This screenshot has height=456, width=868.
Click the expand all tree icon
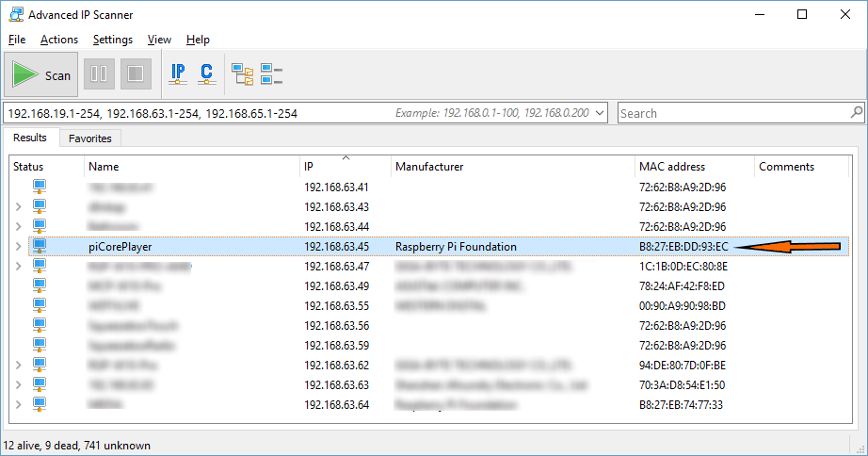point(243,73)
